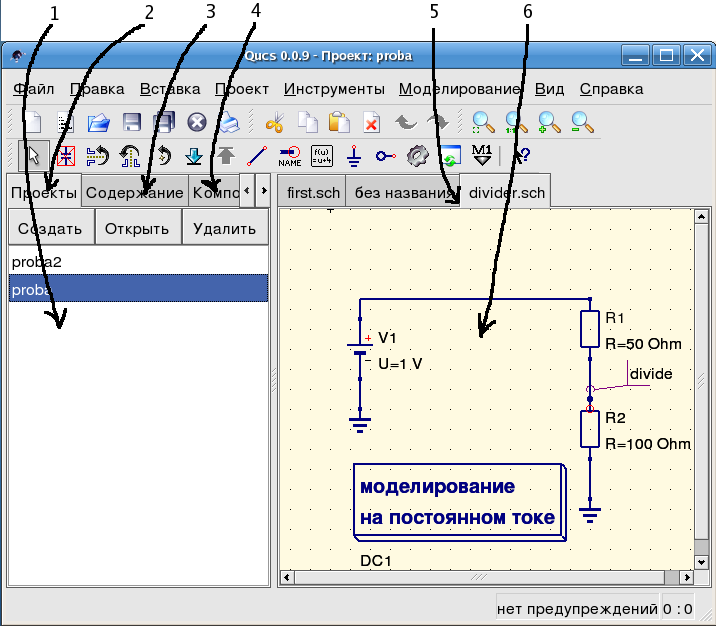
Task: Click the pop out up arrow icon
Action: click(x=226, y=156)
